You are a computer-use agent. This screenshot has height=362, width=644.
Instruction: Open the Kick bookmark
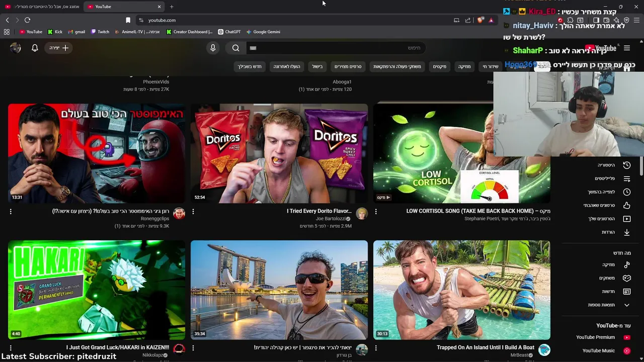pos(55,32)
